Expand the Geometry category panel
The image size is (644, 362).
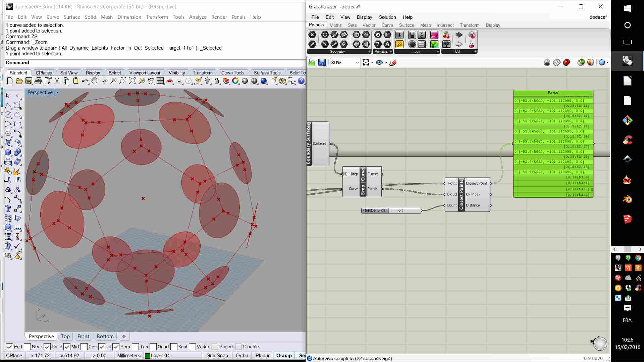coord(369,52)
